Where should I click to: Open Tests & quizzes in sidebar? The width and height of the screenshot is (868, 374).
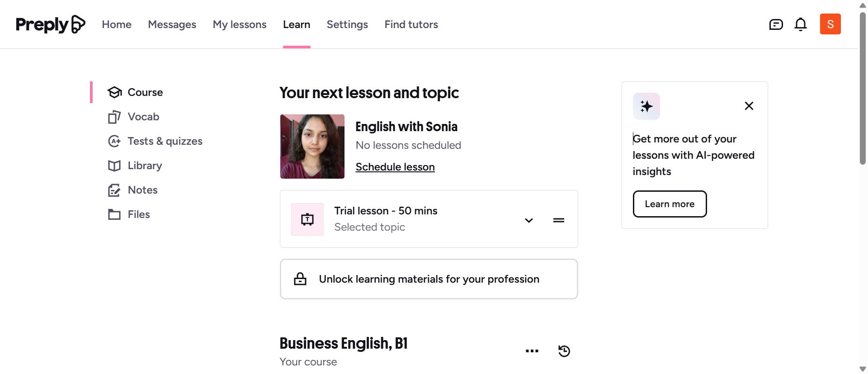(165, 141)
